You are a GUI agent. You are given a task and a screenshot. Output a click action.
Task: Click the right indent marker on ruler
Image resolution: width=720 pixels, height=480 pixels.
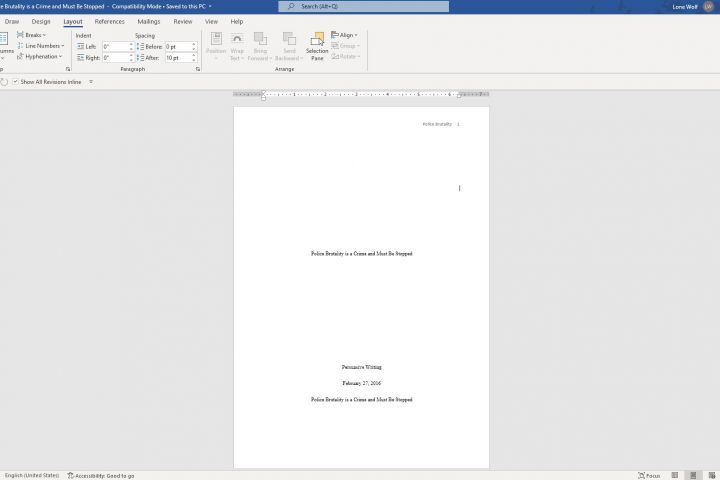(x=459, y=96)
